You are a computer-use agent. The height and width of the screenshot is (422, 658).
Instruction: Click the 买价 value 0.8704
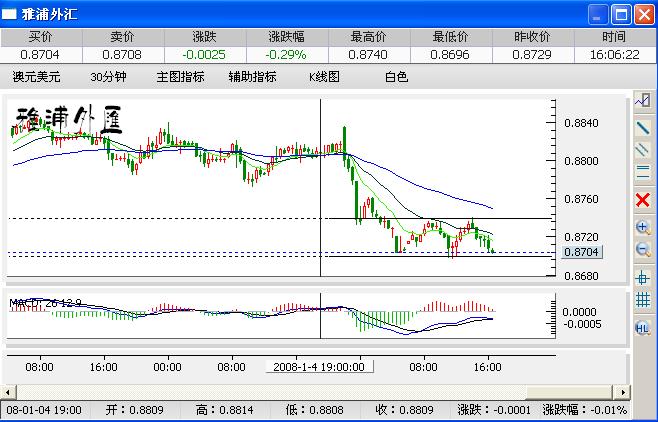pos(40,55)
